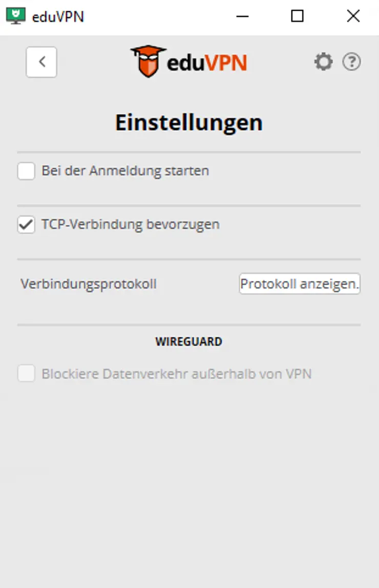379x588 pixels.
Task: Go back using the chevron button
Action: [41, 62]
